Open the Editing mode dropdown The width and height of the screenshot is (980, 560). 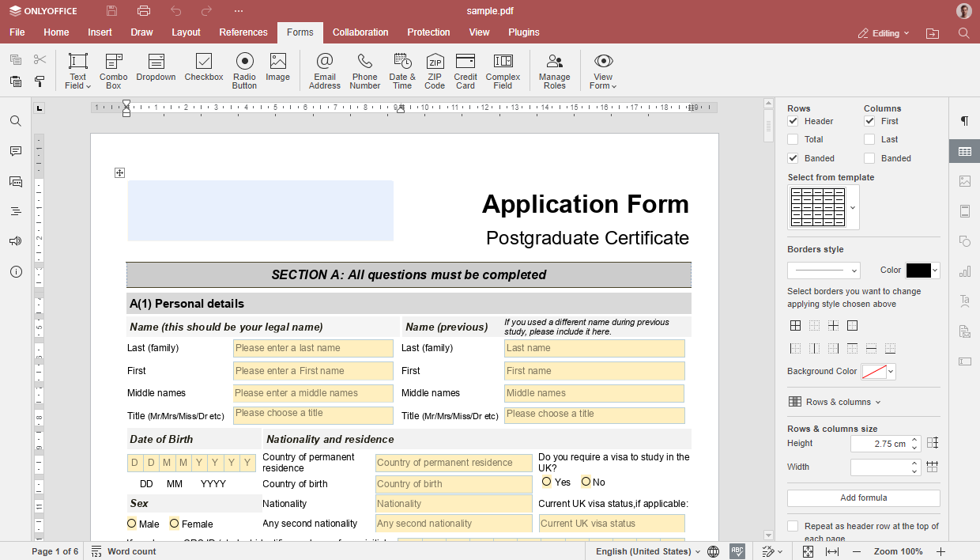[x=884, y=33]
